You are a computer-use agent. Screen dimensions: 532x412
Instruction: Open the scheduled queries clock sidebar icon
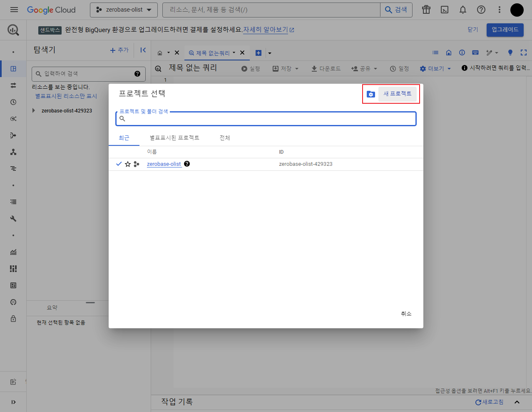[13, 102]
